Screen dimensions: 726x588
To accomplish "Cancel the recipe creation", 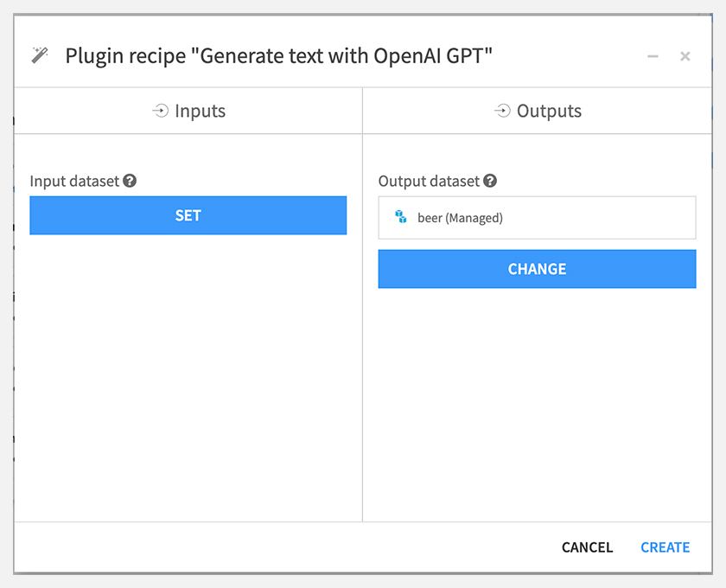I will 587,547.
